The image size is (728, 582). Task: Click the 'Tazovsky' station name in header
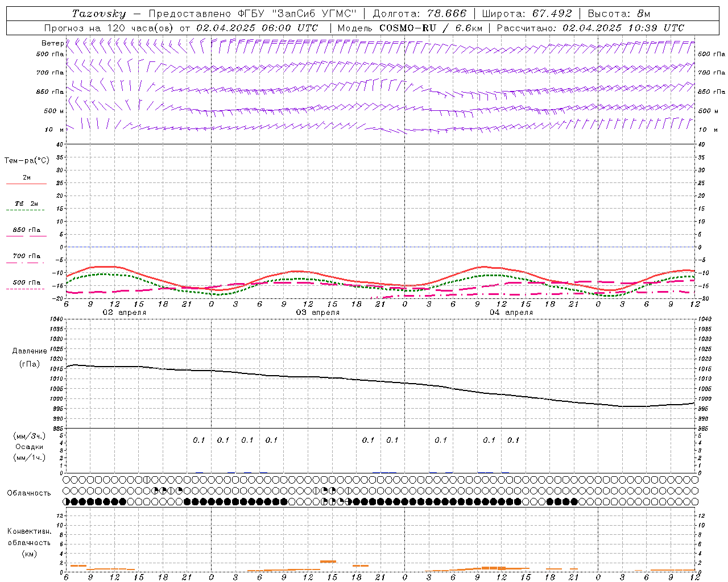pyautogui.click(x=99, y=14)
